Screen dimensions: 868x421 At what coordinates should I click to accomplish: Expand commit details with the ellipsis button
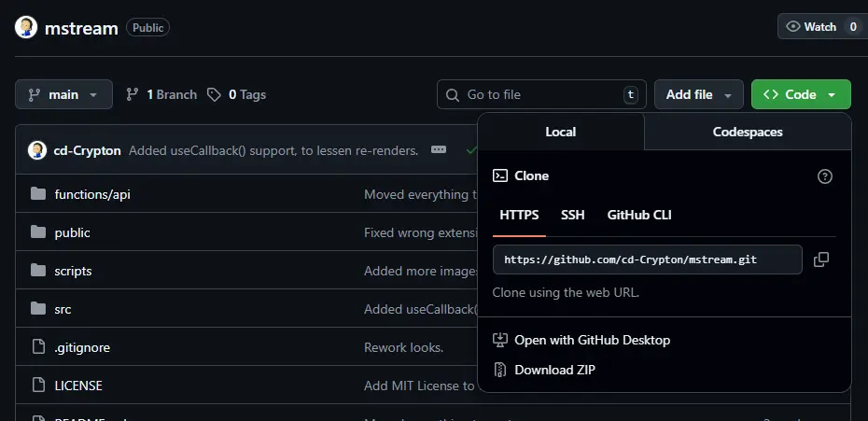(439, 149)
